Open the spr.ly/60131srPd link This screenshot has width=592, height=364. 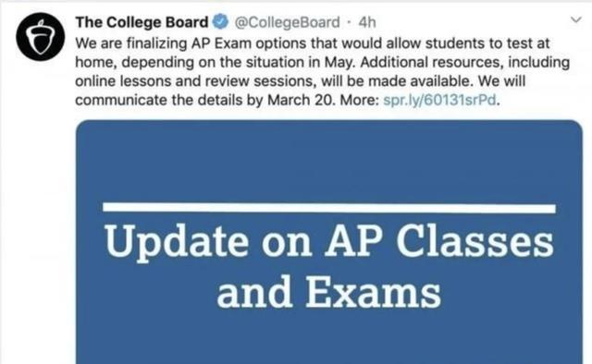pyautogui.click(x=439, y=101)
